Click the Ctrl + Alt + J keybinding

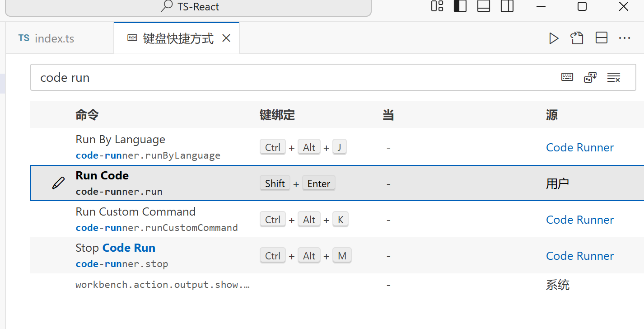click(x=303, y=147)
